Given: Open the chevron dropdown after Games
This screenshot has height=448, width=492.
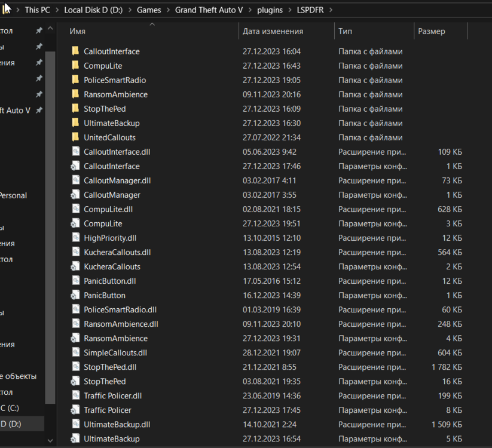Looking at the screenshot, I should click(x=168, y=10).
